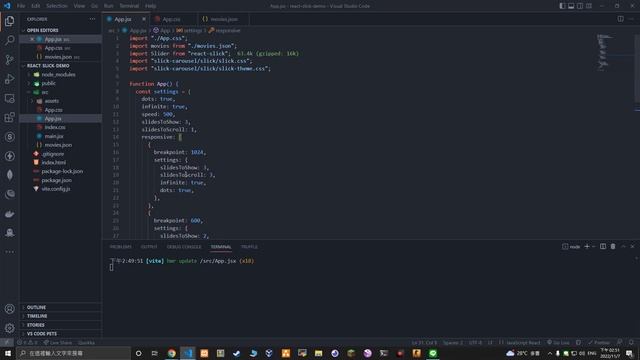The height and width of the screenshot is (360, 640).
Task: Create a new terminal with plus icon
Action: pos(587,247)
